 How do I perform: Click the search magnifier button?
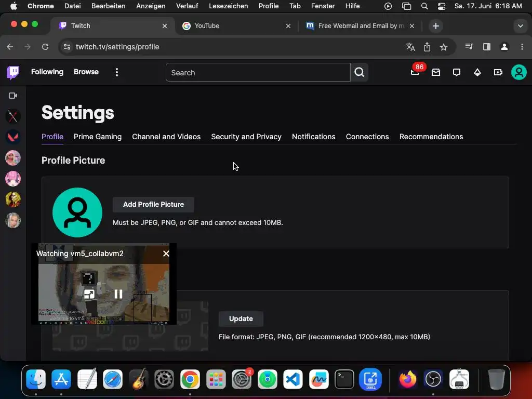(360, 72)
